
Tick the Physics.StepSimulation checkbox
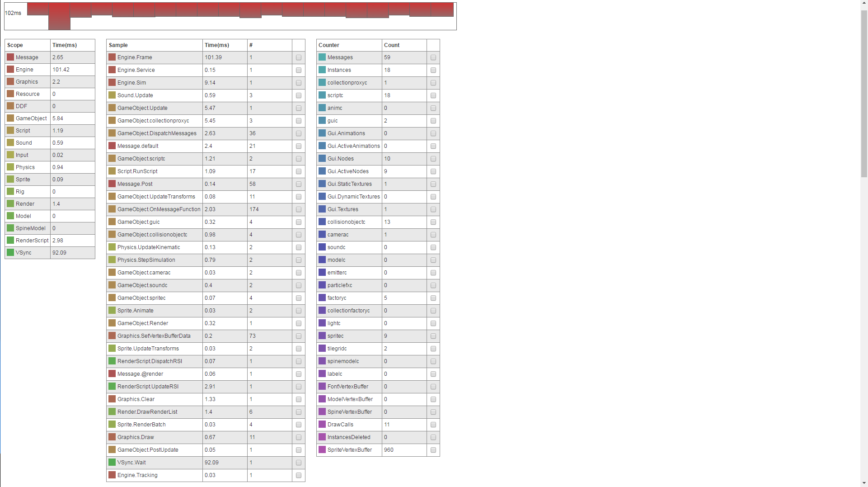point(299,260)
